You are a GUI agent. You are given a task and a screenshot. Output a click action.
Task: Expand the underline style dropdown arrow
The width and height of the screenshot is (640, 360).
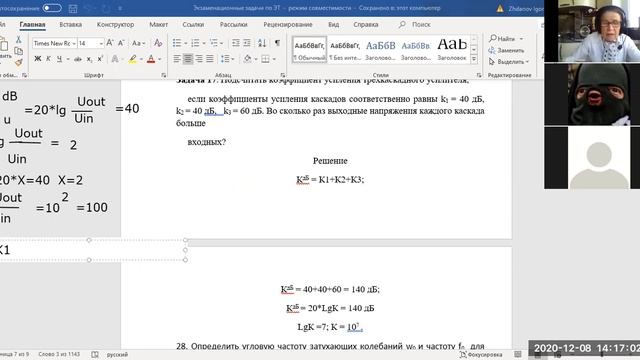[x=68, y=60]
